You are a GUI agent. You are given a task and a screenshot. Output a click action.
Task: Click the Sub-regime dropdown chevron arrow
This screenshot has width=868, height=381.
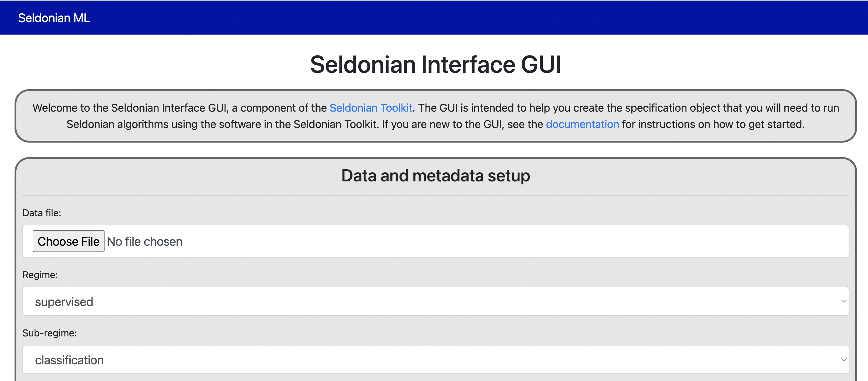tap(843, 360)
